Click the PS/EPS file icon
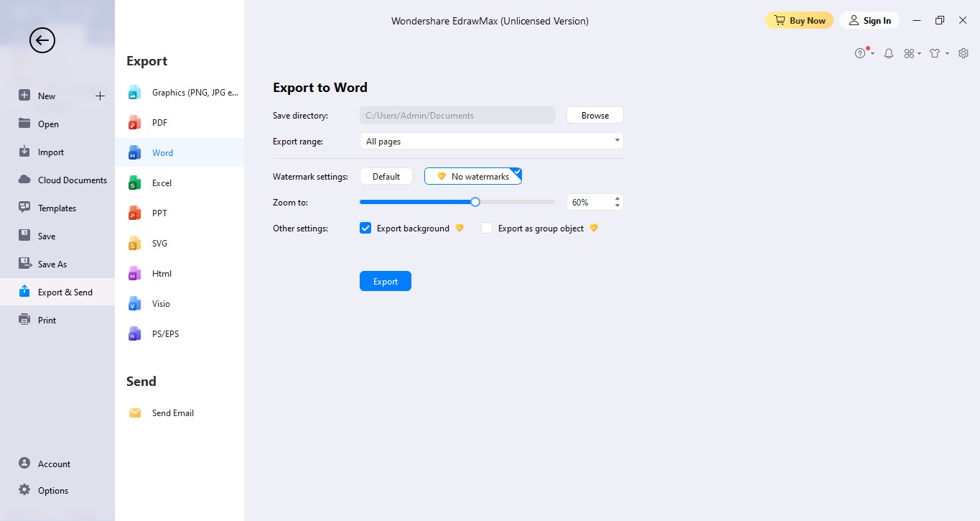Image resolution: width=980 pixels, height=521 pixels. point(134,334)
